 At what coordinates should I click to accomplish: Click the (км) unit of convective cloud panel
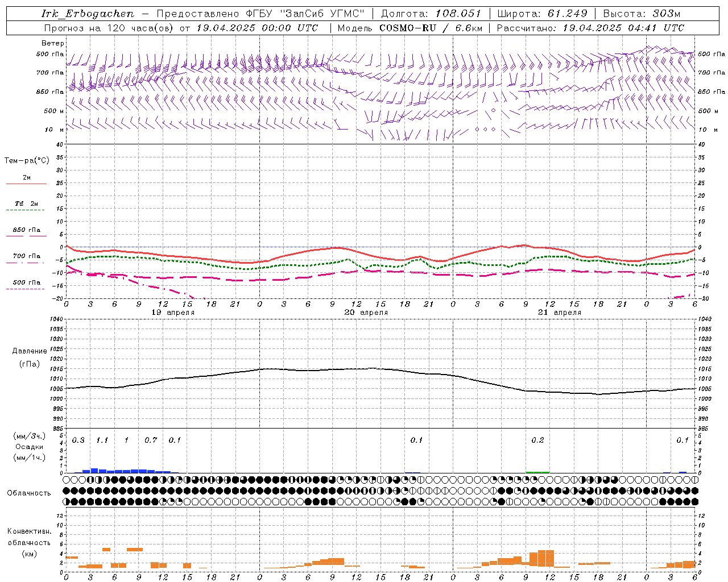point(29,554)
